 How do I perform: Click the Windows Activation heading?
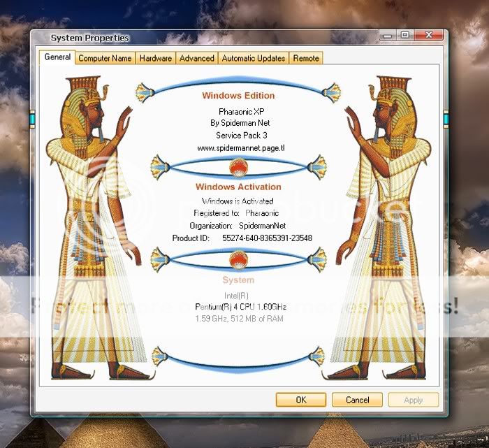coord(238,187)
